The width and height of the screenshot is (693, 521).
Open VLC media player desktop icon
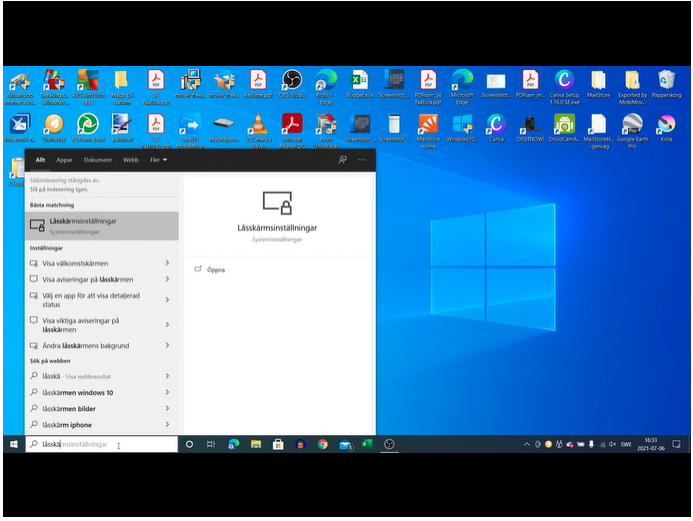(258, 124)
